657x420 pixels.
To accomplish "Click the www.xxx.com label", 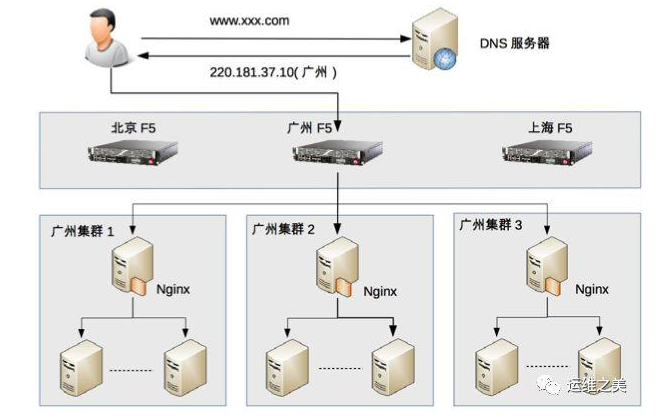I will pos(249,21).
